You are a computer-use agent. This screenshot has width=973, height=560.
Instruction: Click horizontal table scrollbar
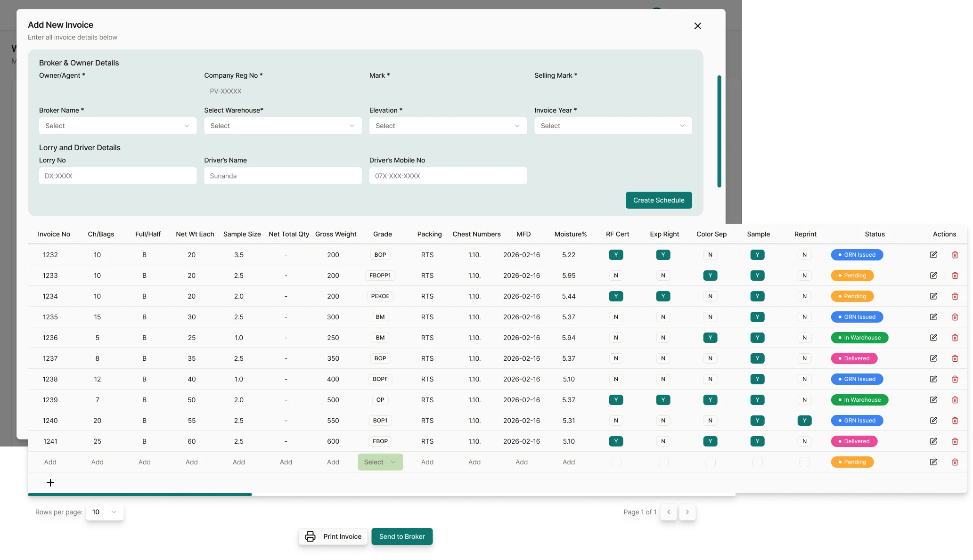pyautogui.click(x=140, y=495)
